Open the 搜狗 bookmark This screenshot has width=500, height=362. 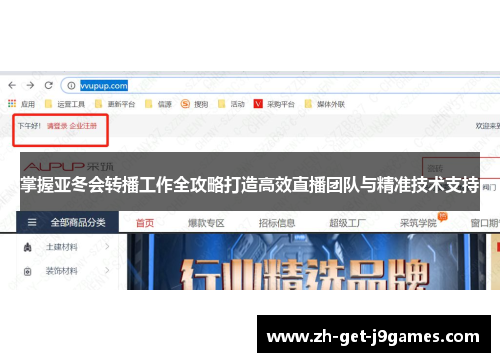click(x=194, y=104)
